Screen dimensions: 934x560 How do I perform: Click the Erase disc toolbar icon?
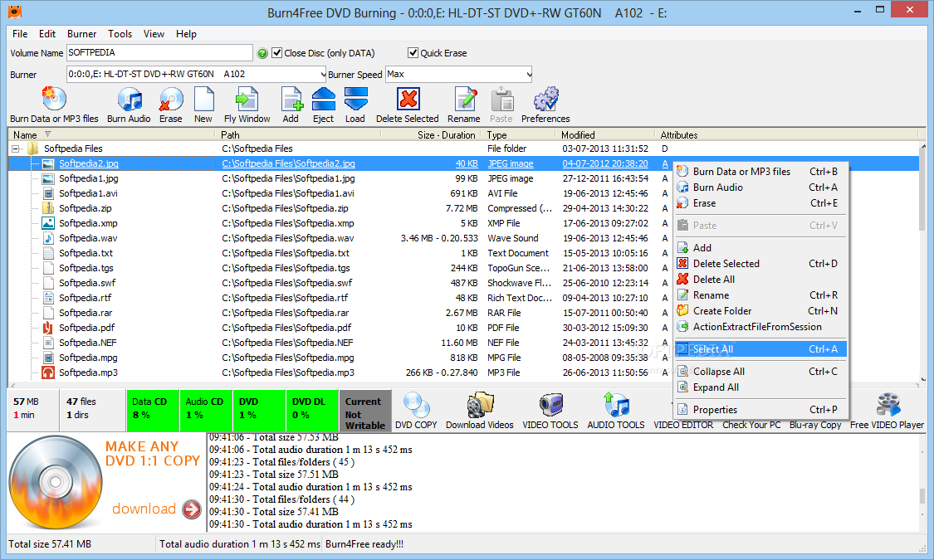point(171,99)
